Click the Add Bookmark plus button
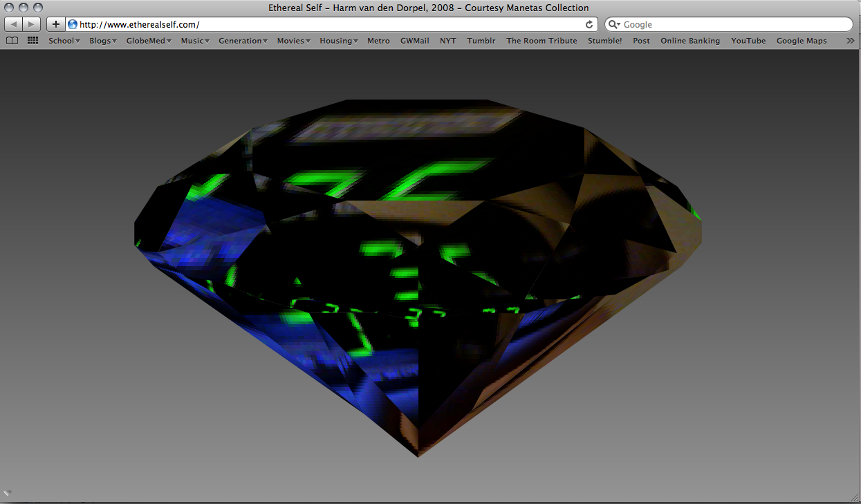The width and height of the screenshot is (861, 504). pyautogui.click(x=56, y=24)
